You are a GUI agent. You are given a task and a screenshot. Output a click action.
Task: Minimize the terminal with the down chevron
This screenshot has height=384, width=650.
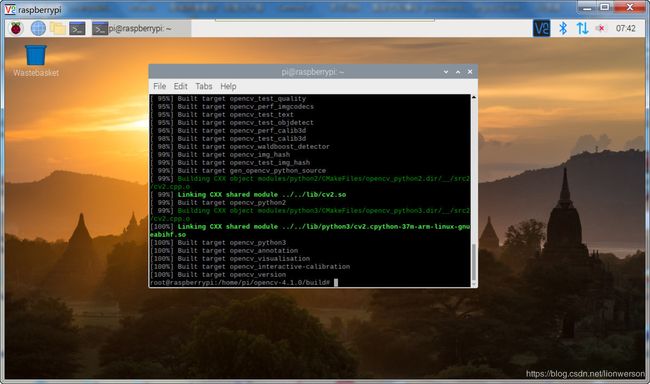coord(446,72)
